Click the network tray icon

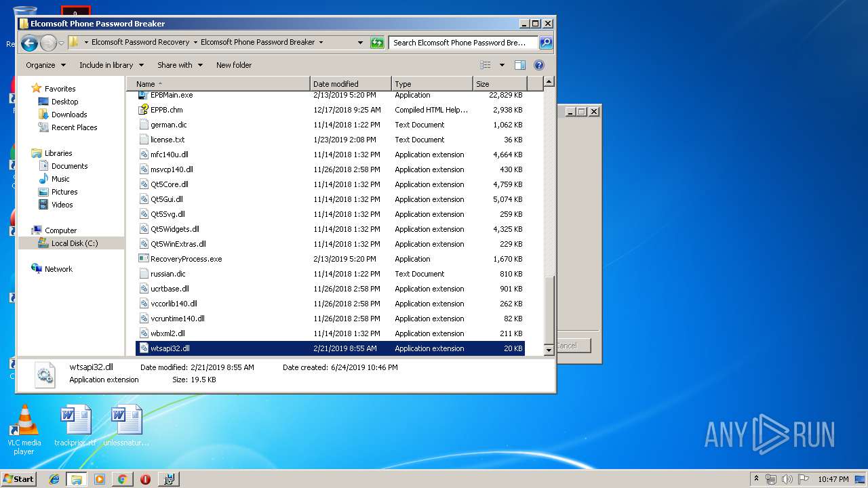point(771,479)
